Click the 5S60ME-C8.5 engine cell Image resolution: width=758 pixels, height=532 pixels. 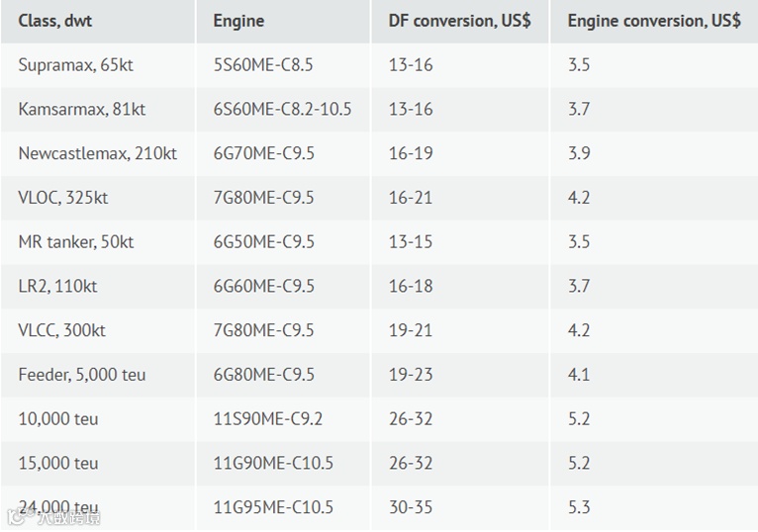click(259, 65)
